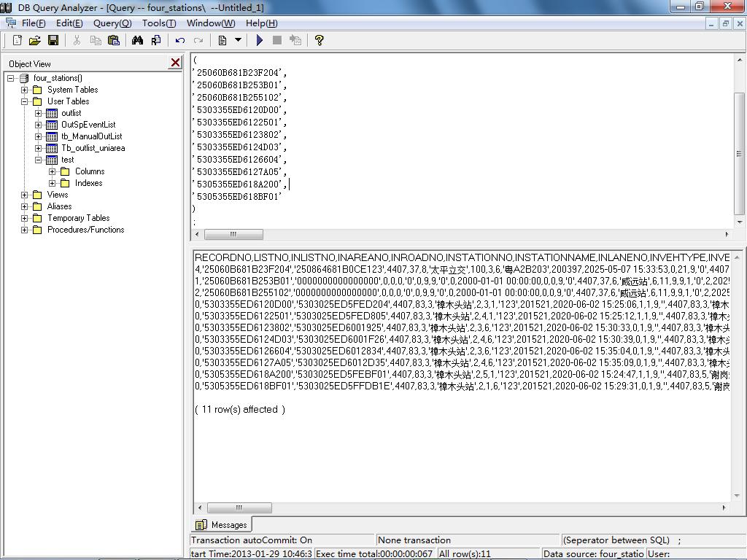Screen dimensions: 747x560
Task: Select the Tb_outlist_uniarea table
Action: (x=93, y=148)
